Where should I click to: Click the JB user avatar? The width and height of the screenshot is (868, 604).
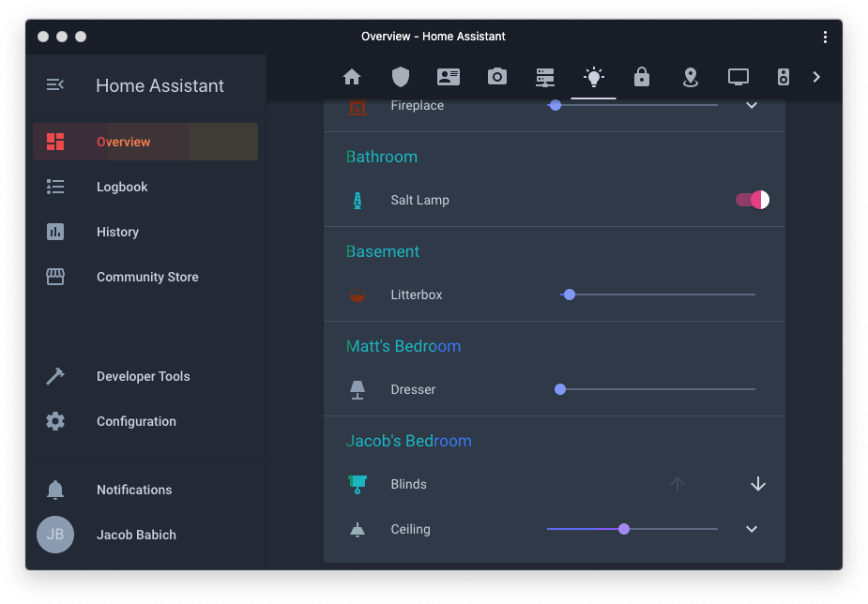click(x=55, y=535)
